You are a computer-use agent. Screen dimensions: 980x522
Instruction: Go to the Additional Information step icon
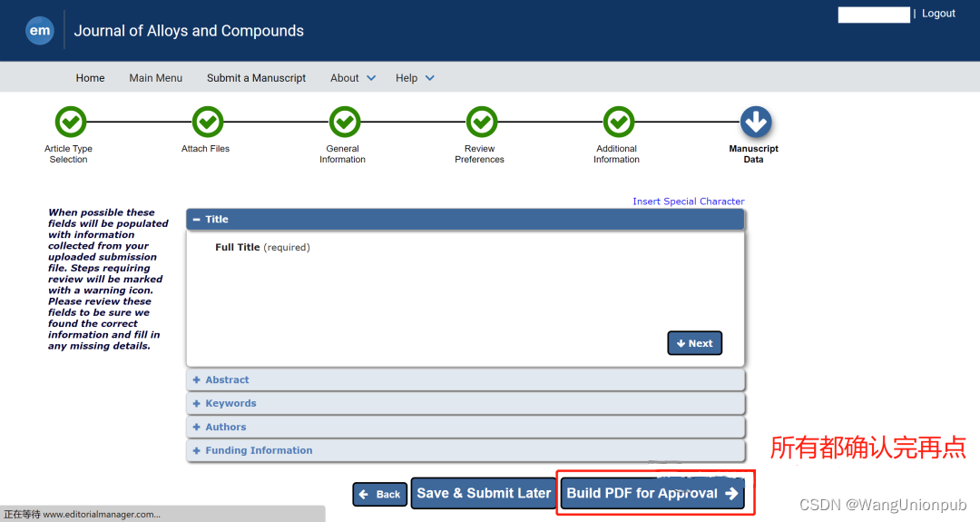point(619,122)
